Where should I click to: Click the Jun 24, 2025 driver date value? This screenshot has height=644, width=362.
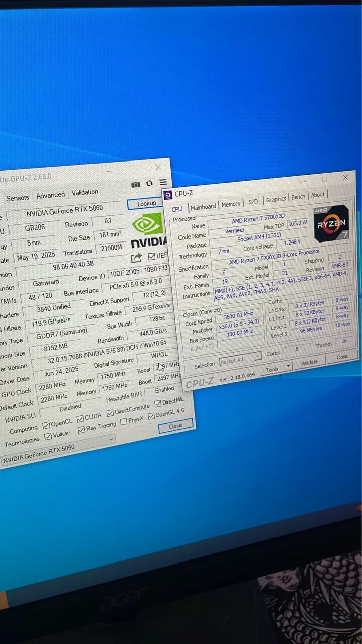[61, 372]
